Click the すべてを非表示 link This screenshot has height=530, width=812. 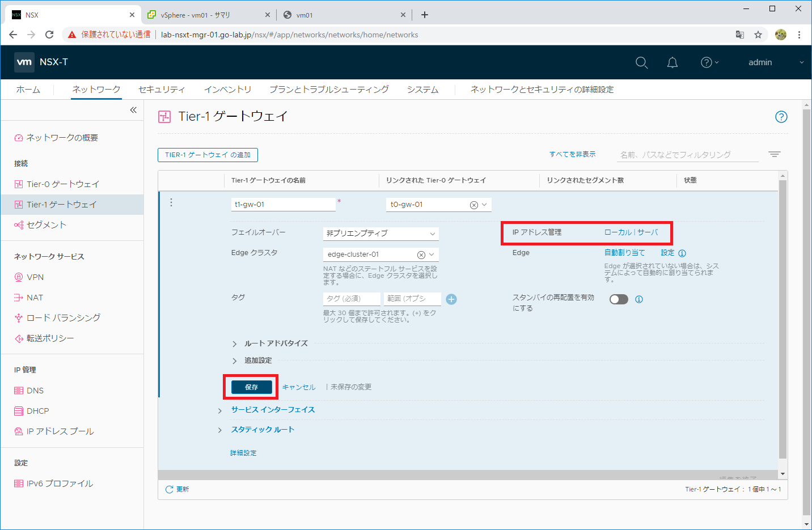tap(572, 154)
